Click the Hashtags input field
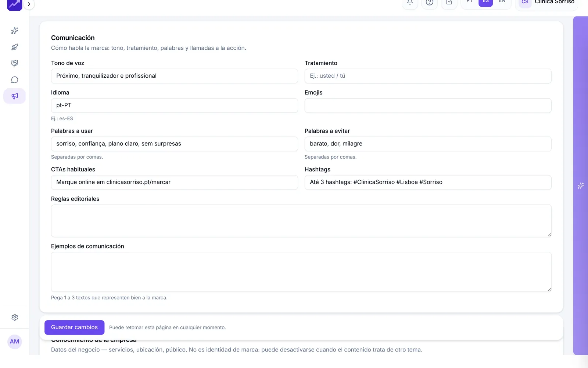This screenshot has width=588, height=368. coord(428,182)
